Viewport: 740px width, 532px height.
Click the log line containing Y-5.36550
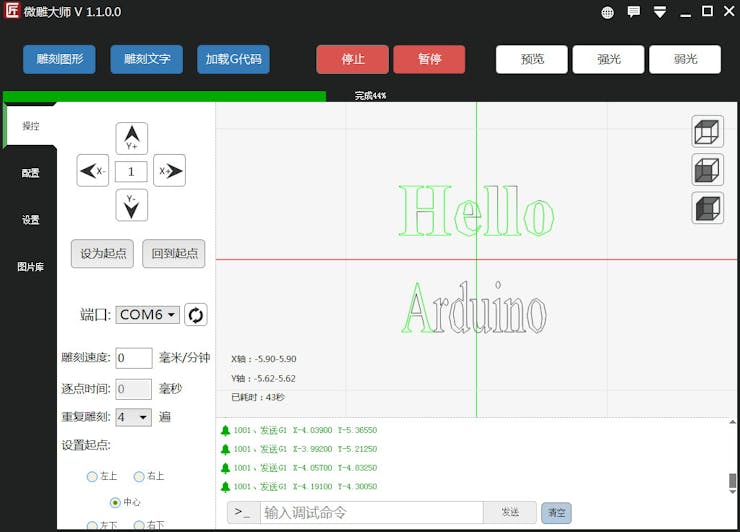[305, 430]
